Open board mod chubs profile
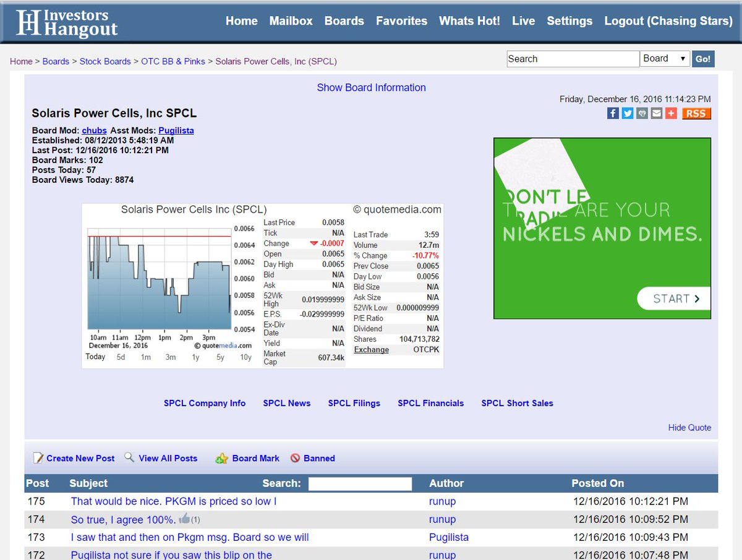The image size is (742, 560). coord(95,130)
